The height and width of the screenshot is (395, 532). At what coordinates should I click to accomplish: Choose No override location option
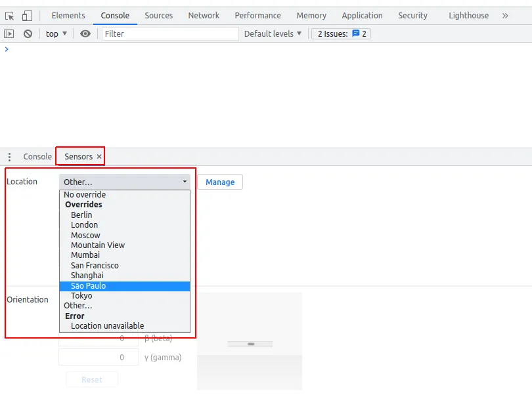(x=125, y=195)
